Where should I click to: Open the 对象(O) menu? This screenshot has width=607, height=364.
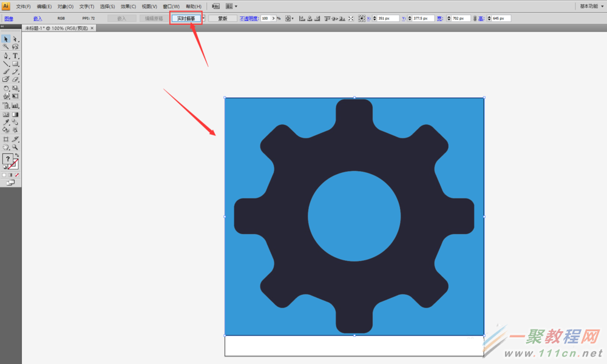(66, 7)
